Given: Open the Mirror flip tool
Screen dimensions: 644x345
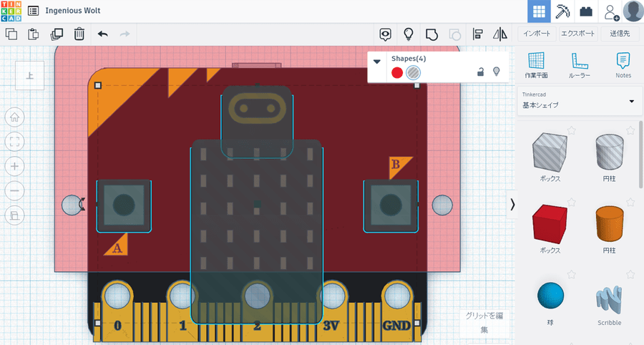Looking at the screenshot, I should (x=500, y=34).
